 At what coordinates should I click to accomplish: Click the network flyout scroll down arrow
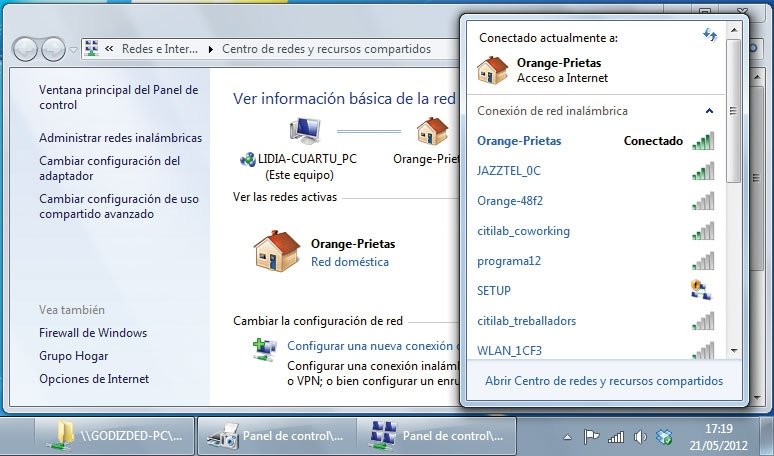pyautogui.click(x=734, y=351)
